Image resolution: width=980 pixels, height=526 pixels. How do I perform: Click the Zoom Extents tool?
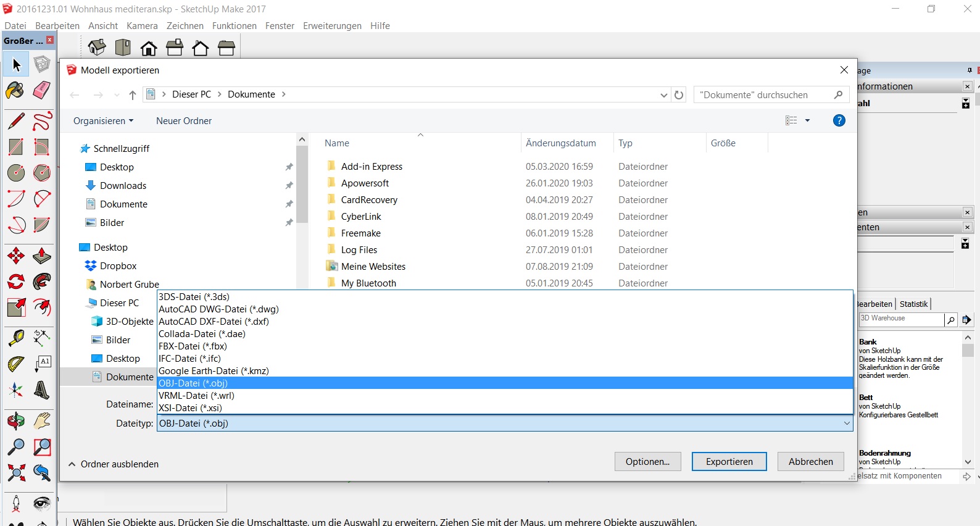[16, 473]
